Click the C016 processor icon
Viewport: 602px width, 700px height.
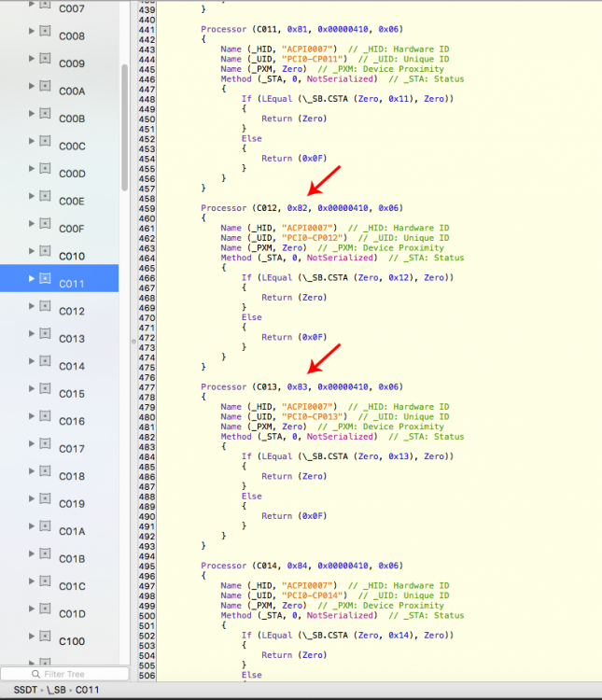pyautogui.click(x=45, y=415)
